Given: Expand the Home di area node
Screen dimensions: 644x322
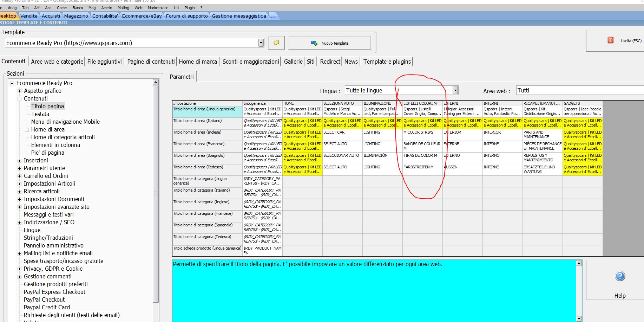Looking at the screenshot, I should pos(27,130).
